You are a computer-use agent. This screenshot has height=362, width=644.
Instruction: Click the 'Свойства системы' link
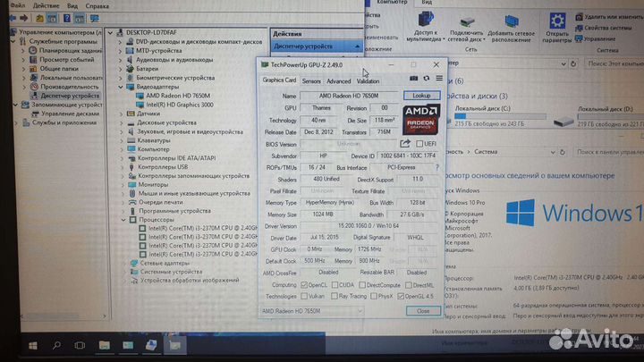pyautogui.click(x=608, y=26)
